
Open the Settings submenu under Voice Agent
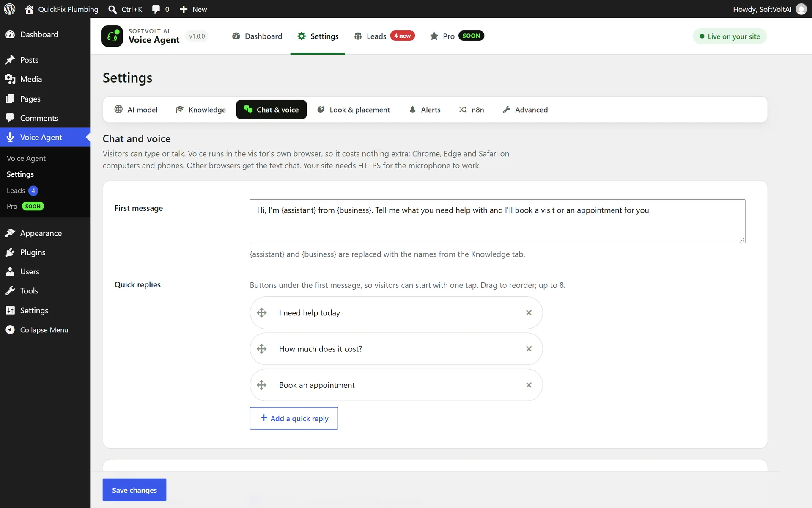[20, 174]
